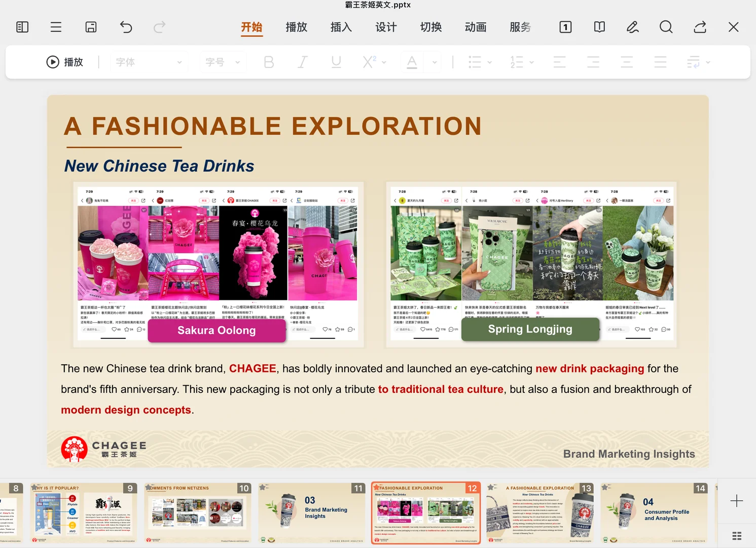Click the Brand Marketing Insights footer text

point(629,454)
